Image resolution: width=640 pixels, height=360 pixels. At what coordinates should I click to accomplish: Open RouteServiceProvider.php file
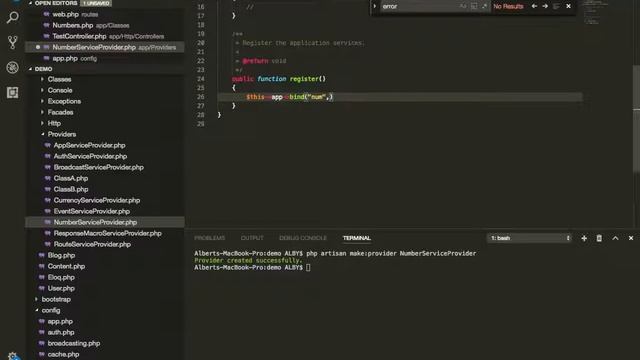pos(92,244)
